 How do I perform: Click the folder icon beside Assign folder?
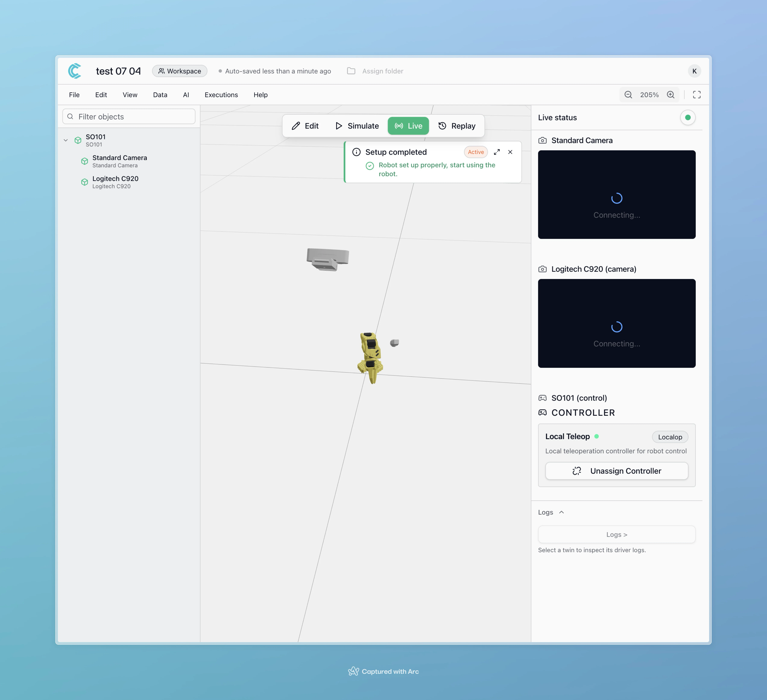(351, 71)
